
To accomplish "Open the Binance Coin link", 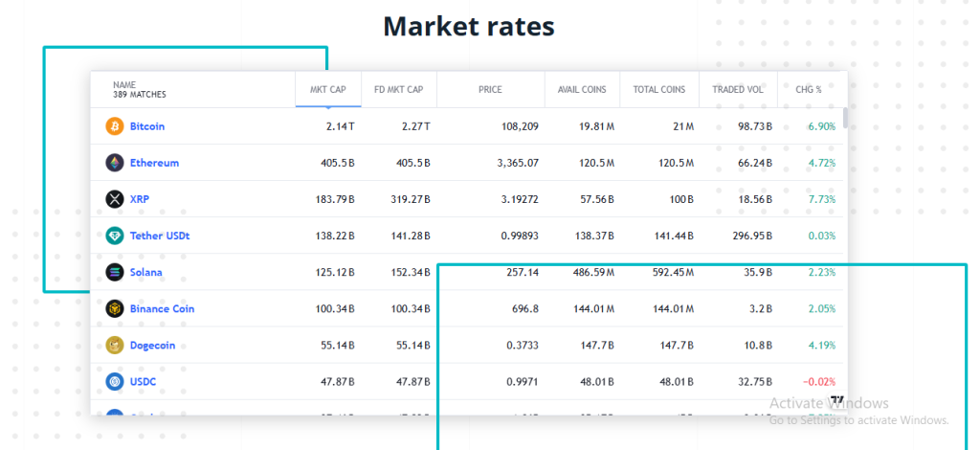I will tap(163, 308).
